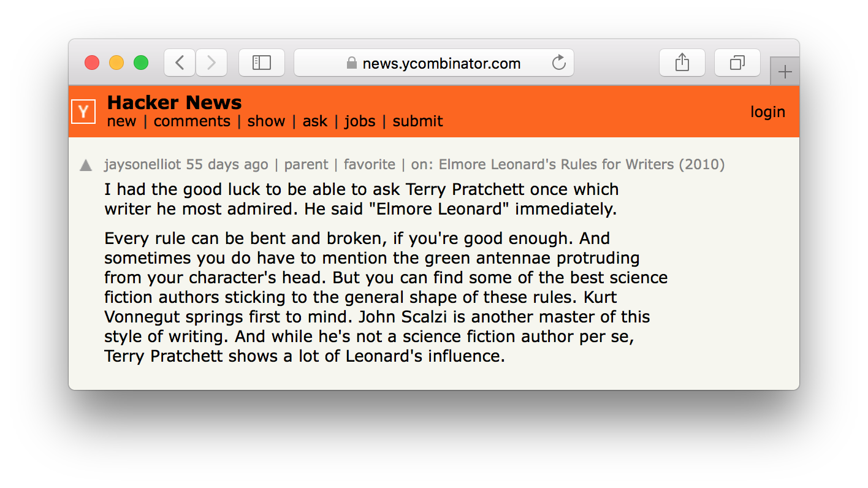Add a new tab with plus button

(x=785, y=72)
